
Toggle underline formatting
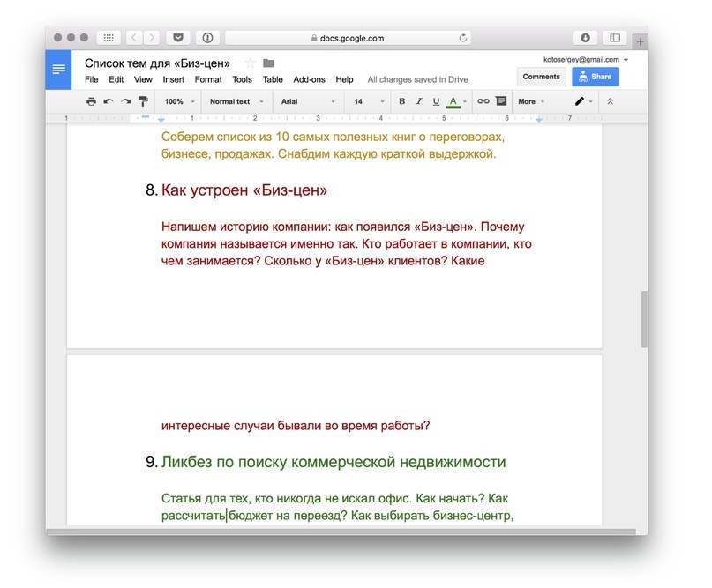[436, 101]
